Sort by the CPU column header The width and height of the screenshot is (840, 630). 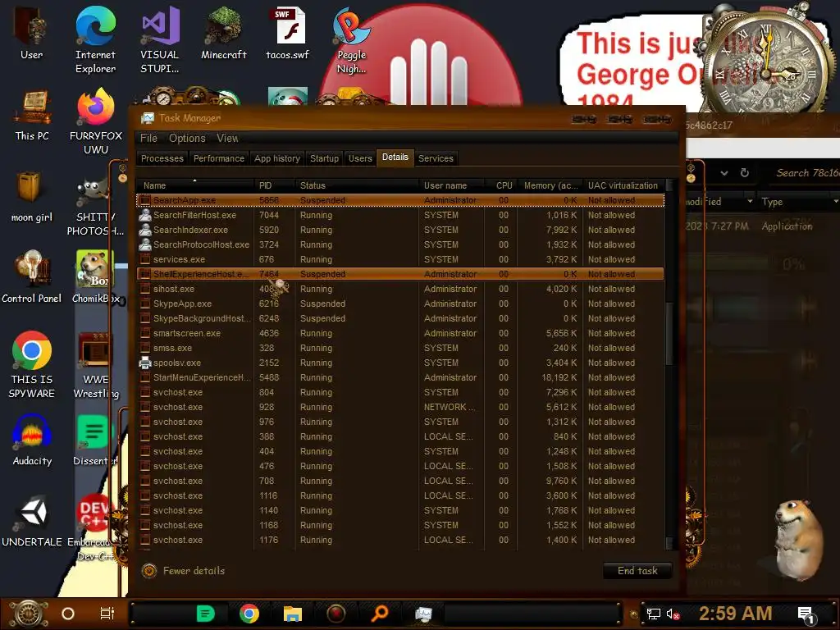click(x=503, y=185)
